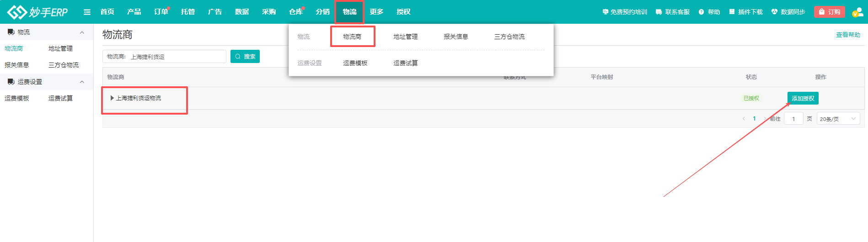
Task: Click the 添加授权 button
Action: tap(803, 98)
